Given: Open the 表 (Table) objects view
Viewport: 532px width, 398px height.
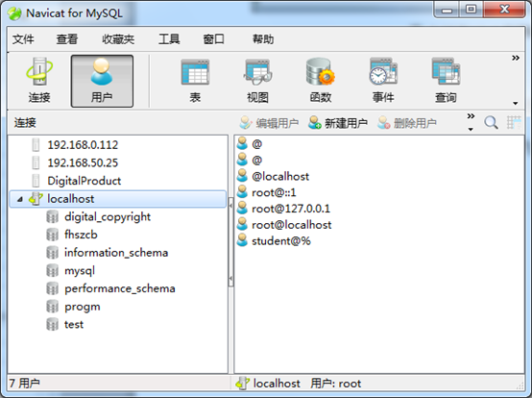Looking at the screenshot, I should [x=195, y=81].
